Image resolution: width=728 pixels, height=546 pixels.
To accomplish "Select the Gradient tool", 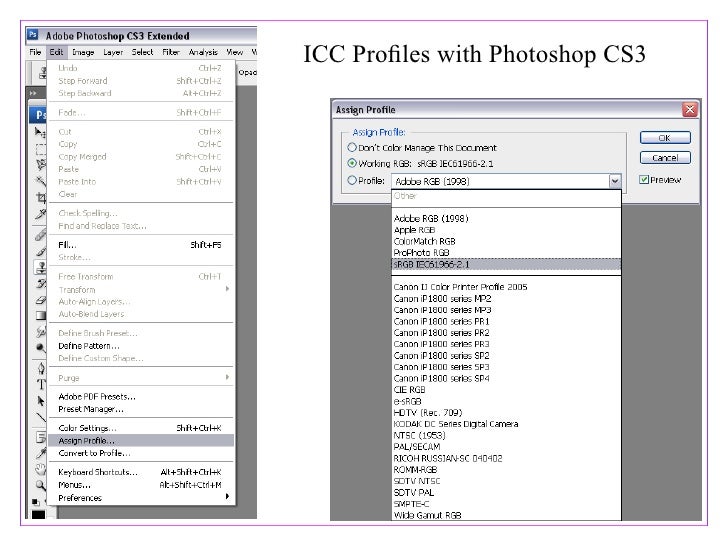I will pyautogui.click(x=40, y=316).
